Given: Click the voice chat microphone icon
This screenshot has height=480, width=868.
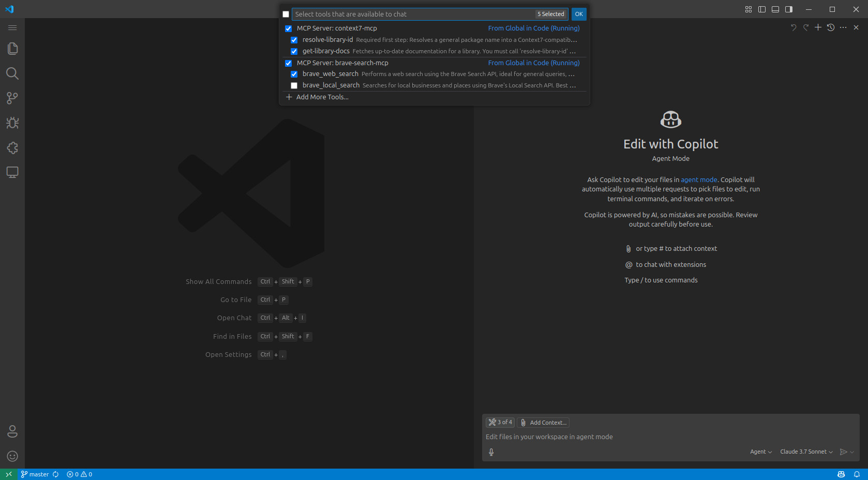Looking at the screenshot, I should [491, 452].
